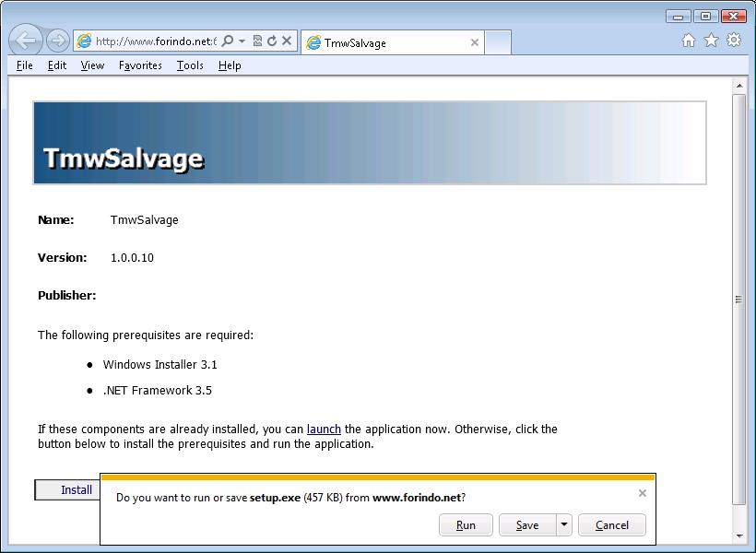The image size is (756, 553).
Task: Refresh the page using the reload icon
Action: [x=272, y=41]
